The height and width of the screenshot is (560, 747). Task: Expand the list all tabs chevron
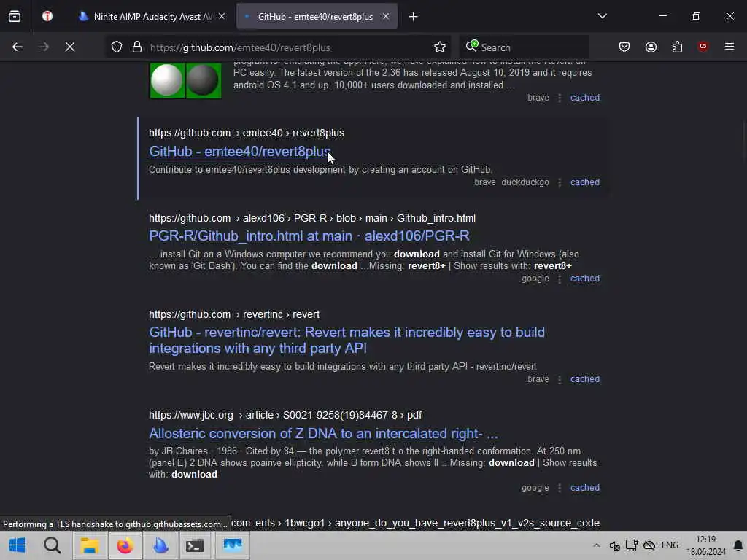pos(602,16)
